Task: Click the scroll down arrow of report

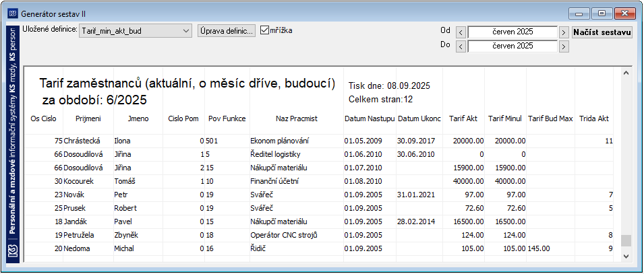Action: [626, 256]
